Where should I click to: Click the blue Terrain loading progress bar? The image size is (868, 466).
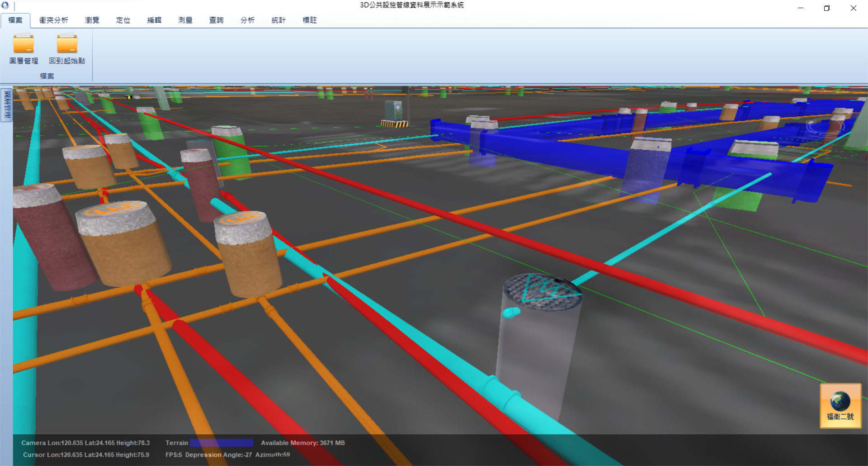tap(221, 443)
